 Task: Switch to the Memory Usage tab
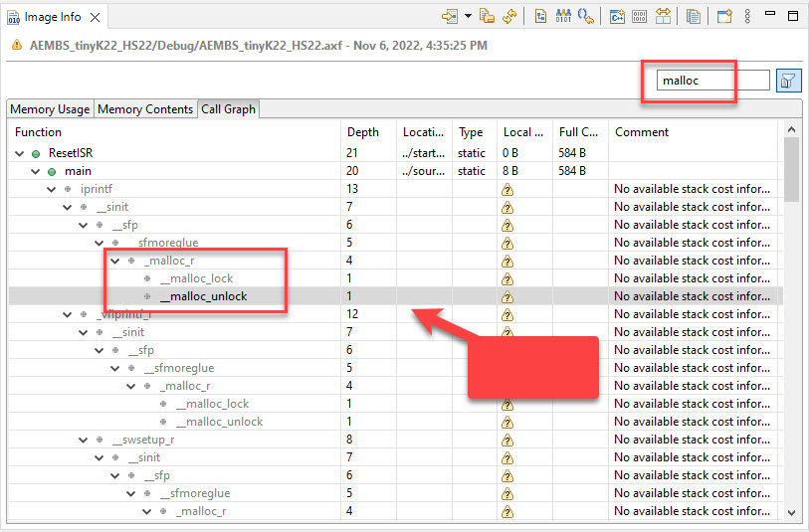click(x=50, y=109)
